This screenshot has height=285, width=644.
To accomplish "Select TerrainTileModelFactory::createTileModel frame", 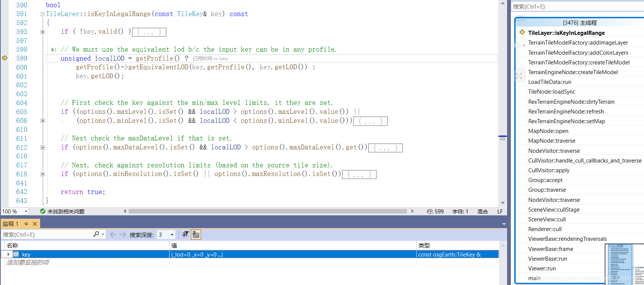I will [x=579, y=63].
